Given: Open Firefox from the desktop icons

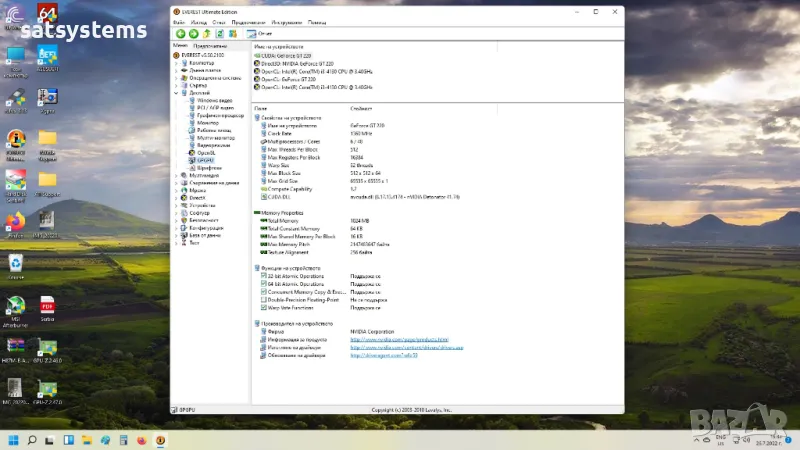Looking at the screenshot, I should (16, 221).
